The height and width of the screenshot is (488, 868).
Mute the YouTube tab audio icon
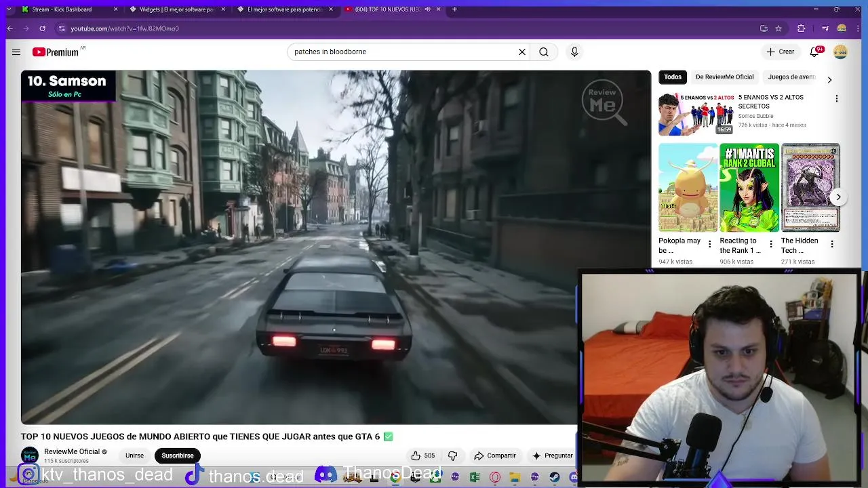click(427, 9)
